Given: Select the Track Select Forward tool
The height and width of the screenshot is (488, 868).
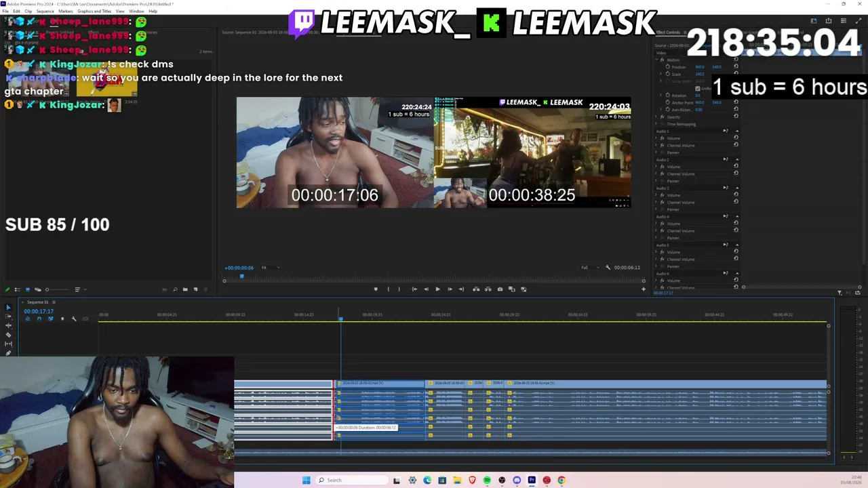Looking at the screenshot, I should pyautogui.click(x=9, y=317).
